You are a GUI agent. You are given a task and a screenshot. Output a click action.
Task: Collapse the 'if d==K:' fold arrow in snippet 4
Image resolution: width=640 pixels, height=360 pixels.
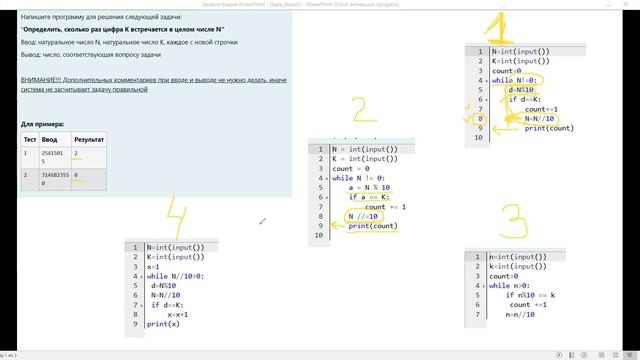(142, 305)
